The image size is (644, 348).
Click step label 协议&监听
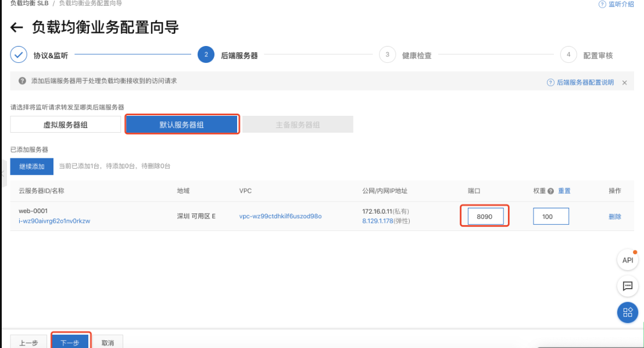51,55
